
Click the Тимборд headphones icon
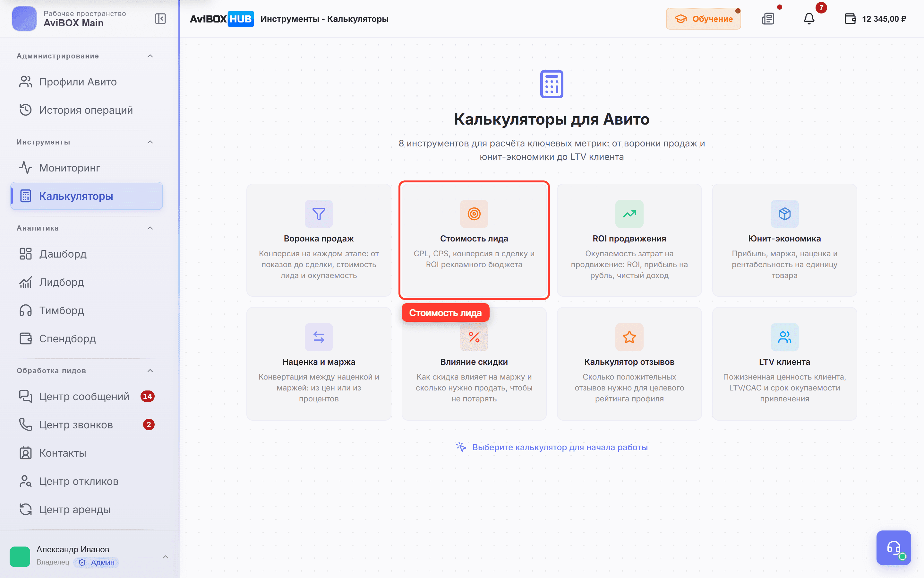point(26,311)
